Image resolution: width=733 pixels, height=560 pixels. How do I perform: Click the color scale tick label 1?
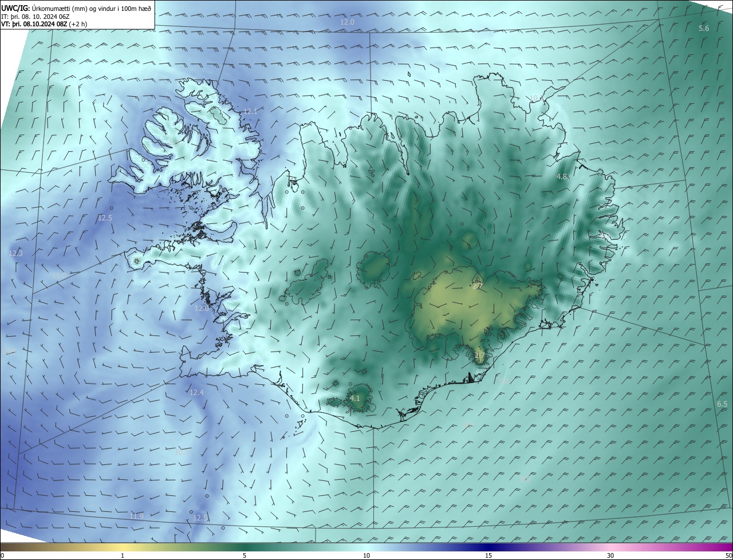123,555
